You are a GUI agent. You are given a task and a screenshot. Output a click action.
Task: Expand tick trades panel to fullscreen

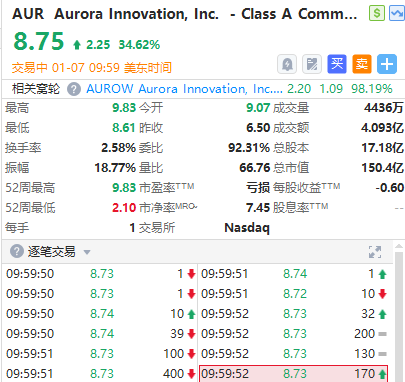pos(375,252)
